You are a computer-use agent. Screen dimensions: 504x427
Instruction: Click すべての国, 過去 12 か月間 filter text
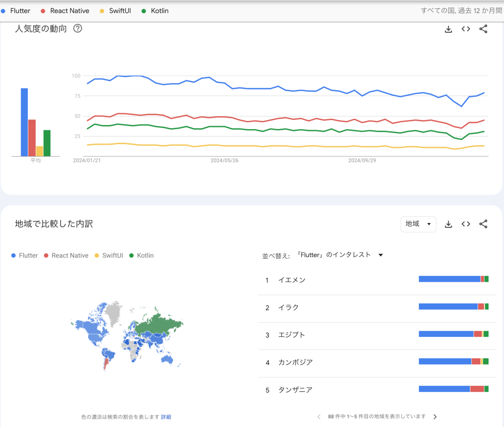461,11
